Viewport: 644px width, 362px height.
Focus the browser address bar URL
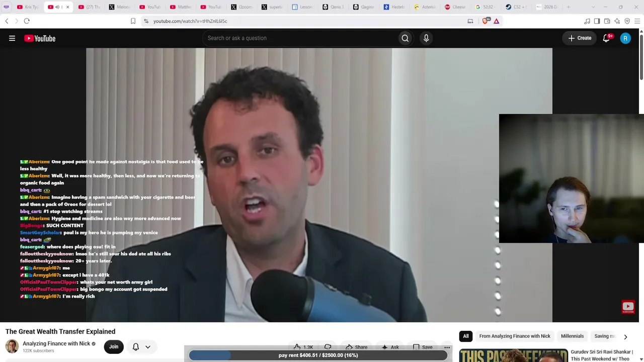coord(190,21)
